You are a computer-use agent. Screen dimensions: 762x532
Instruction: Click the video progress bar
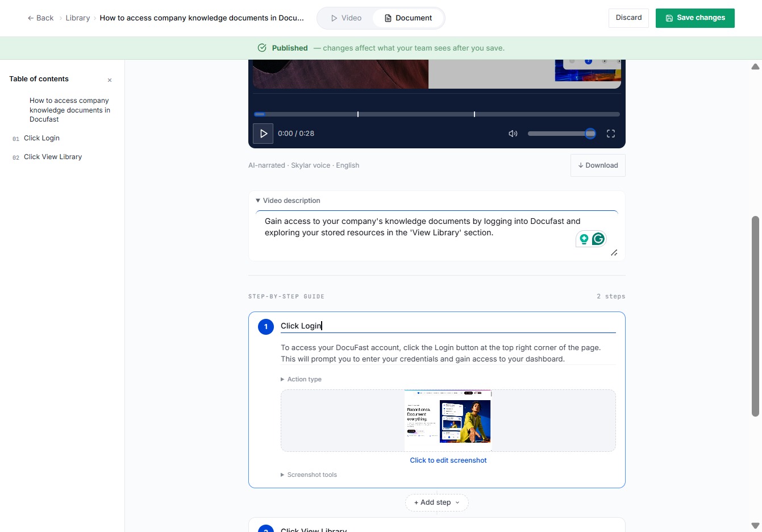437,114
